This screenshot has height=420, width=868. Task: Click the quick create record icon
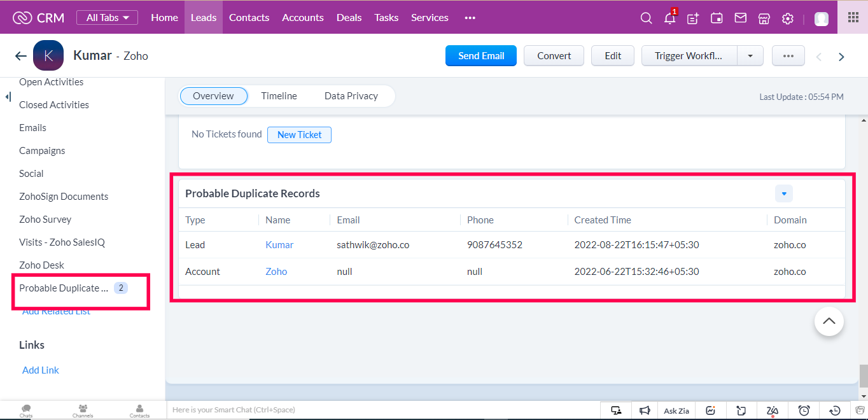[693, 18]
